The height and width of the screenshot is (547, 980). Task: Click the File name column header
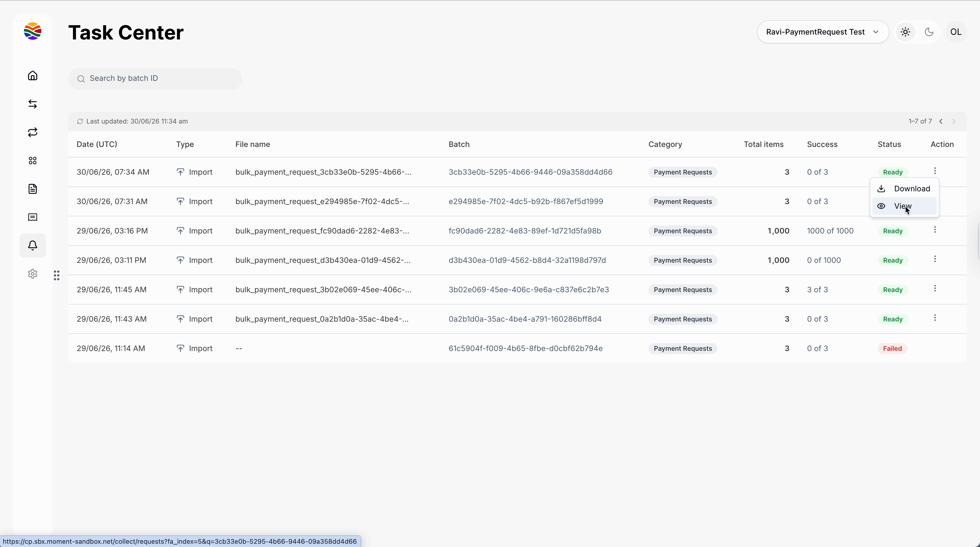[x=253, y=144]
